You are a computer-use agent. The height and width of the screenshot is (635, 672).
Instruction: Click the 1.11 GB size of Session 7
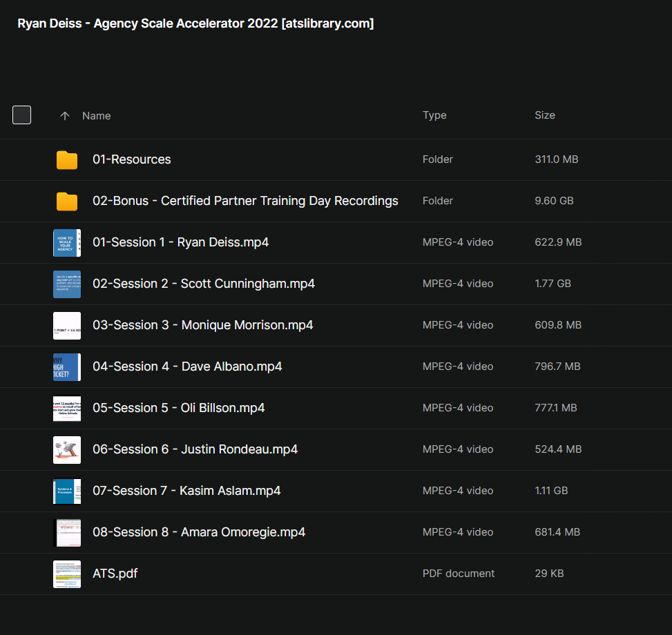click(x=551, y=491)
